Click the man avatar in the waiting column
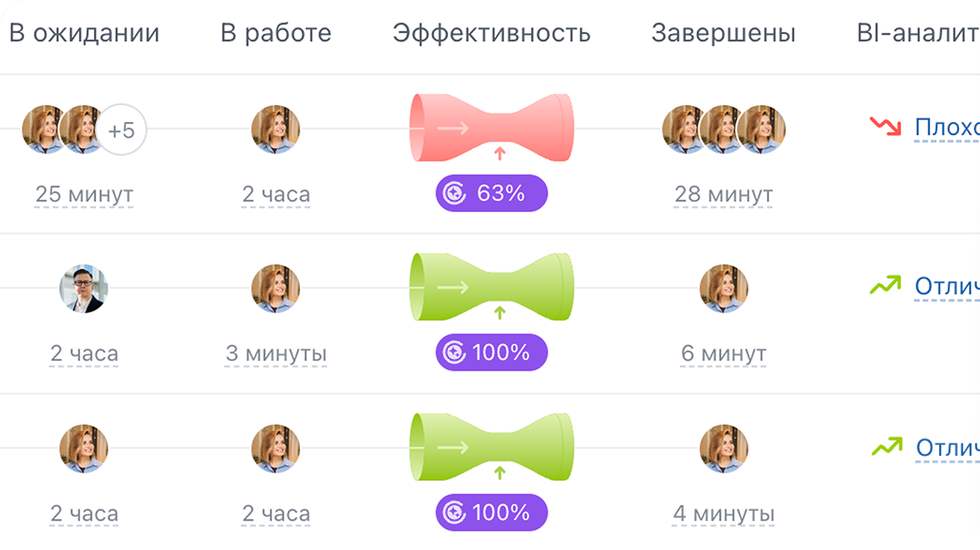This screenshot has width=980, height=550. (83, 289)
